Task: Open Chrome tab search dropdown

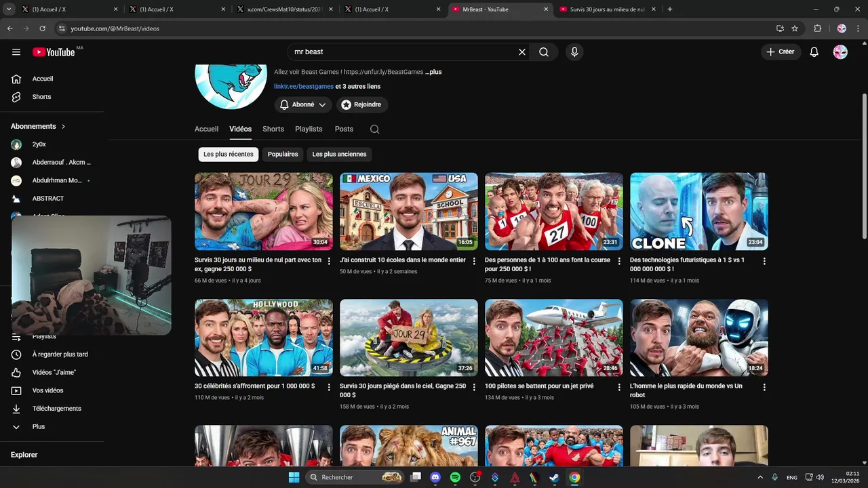Action: [x=9, y=9]
